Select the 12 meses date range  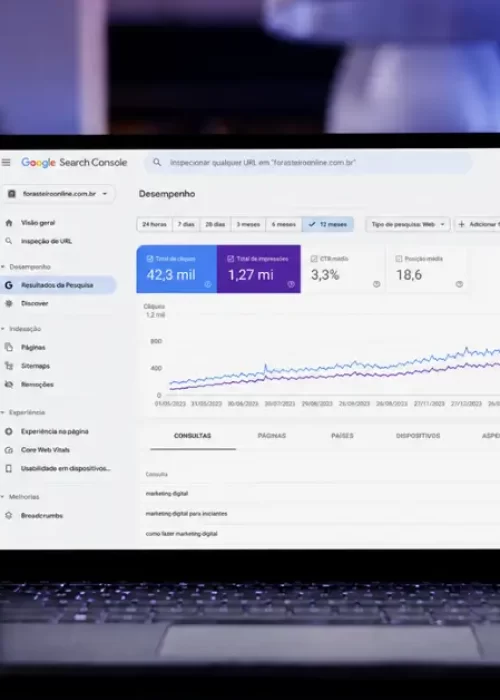pos(328,224)
